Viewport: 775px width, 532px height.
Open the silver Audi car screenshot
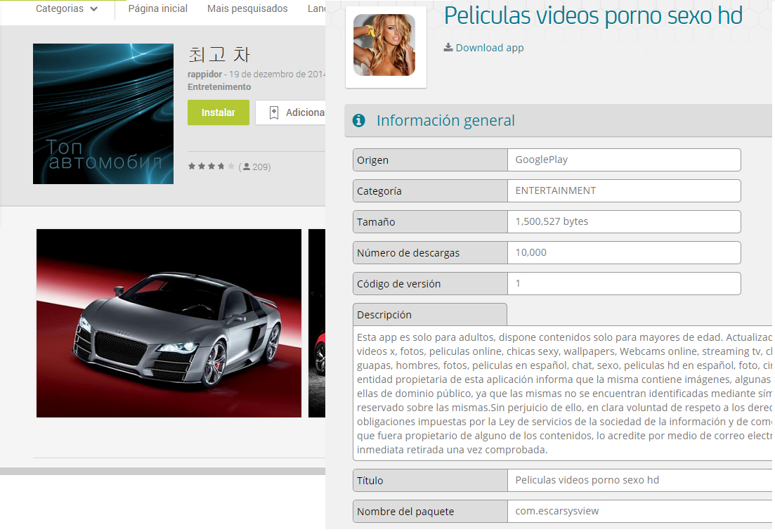tap(169, 323)
